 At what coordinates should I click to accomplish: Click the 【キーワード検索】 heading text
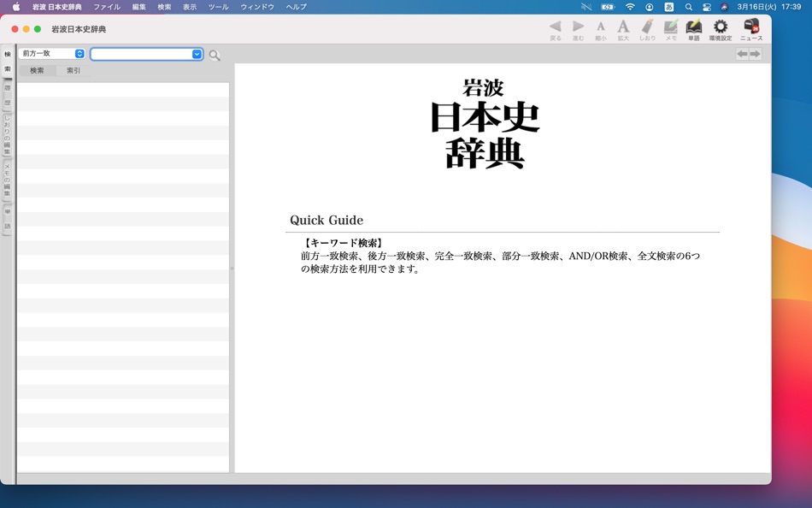(344, 243)
